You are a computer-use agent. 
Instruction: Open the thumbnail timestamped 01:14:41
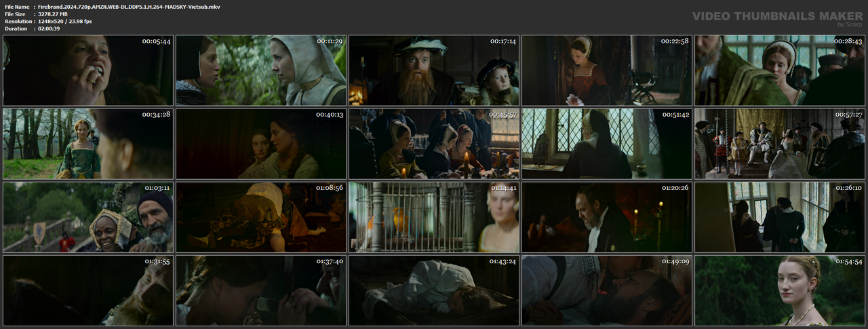(x=434, y=217)
